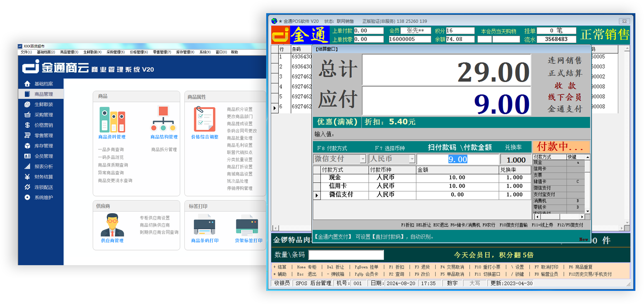Open the 基础档案(2) menu

click(x=46, y=52)
